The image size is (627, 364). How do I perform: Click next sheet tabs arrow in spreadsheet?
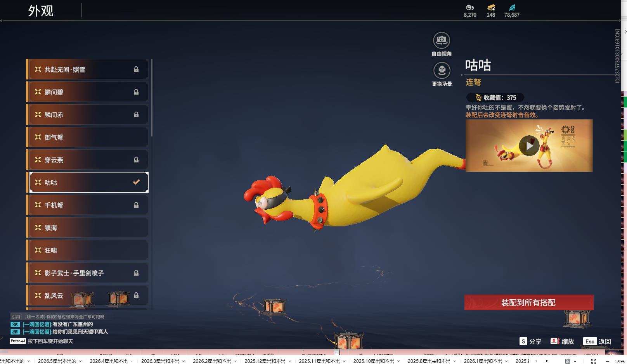click(x=547, y=361)
